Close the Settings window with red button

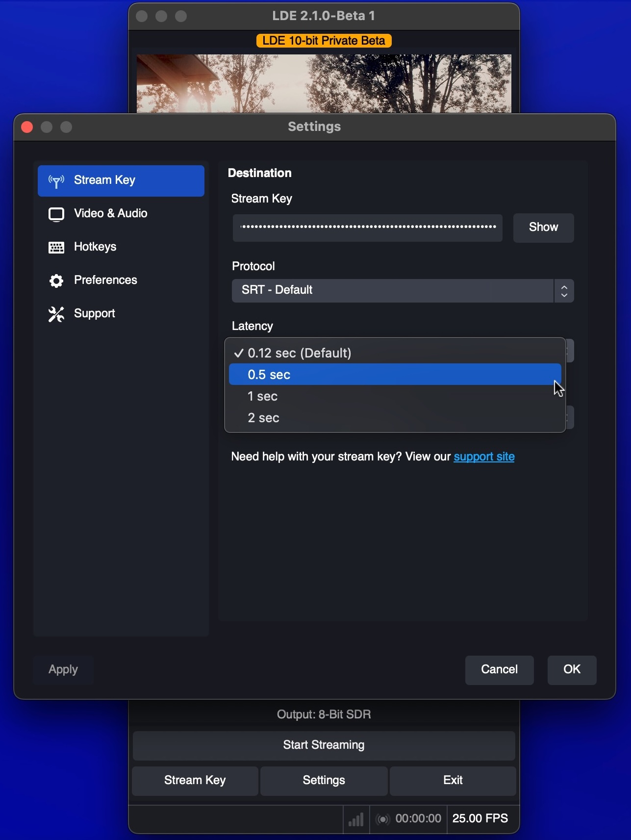(27, 127)
